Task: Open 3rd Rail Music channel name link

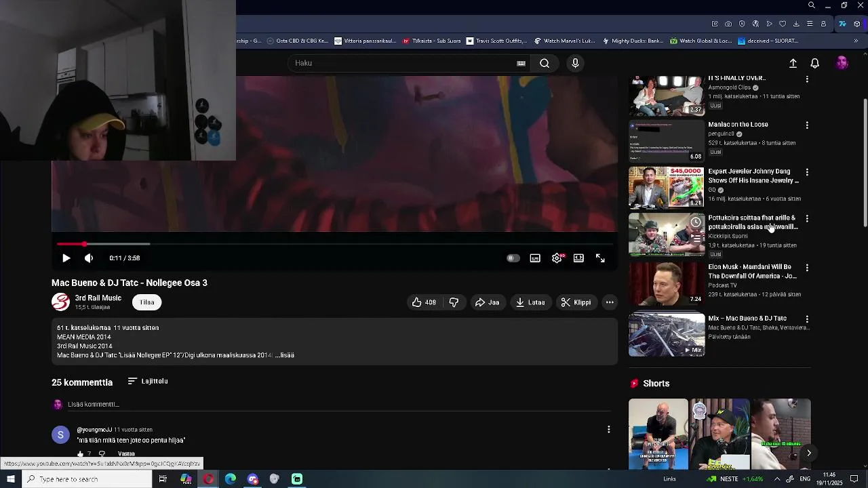Action: 98,298
